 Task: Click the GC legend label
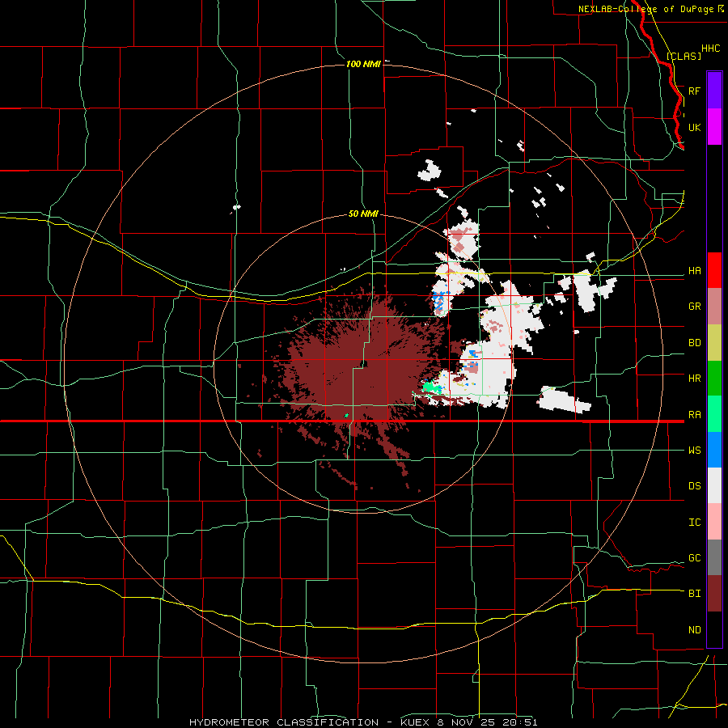694,558
